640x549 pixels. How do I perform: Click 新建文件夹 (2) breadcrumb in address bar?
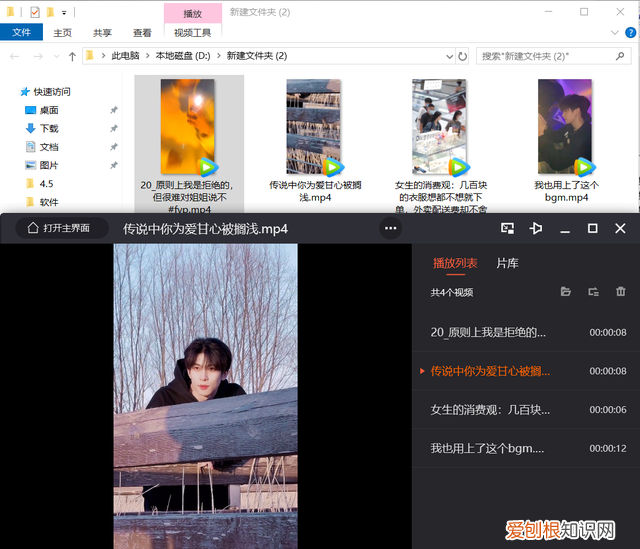tap(257, 56)
